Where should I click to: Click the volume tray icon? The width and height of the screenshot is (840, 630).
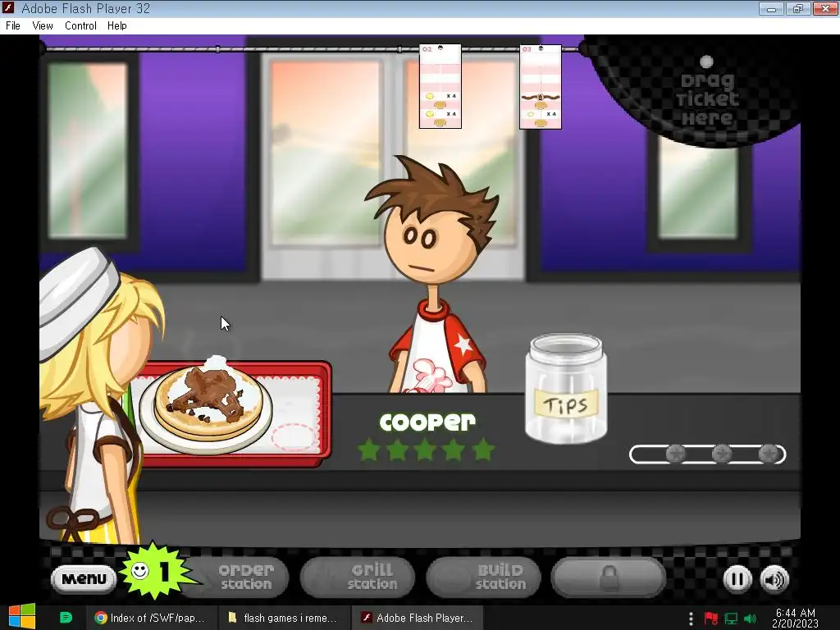(751, 619)
